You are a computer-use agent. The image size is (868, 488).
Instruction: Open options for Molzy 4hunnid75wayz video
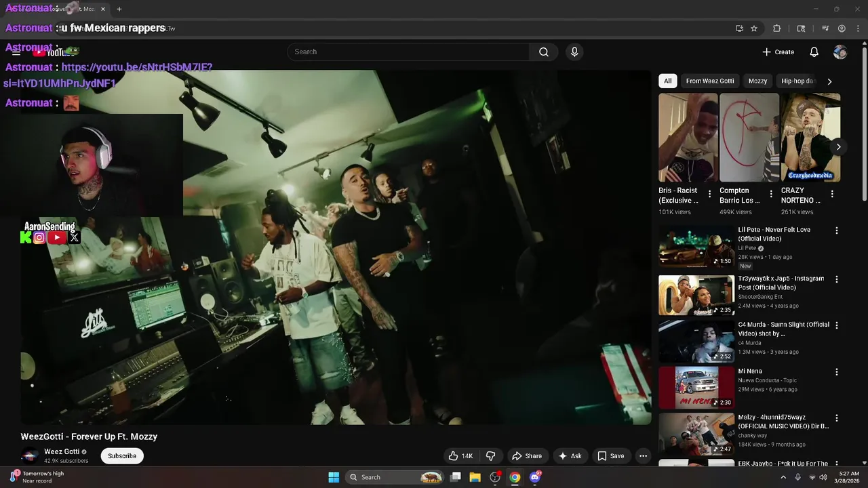click(x=837, y=419)
